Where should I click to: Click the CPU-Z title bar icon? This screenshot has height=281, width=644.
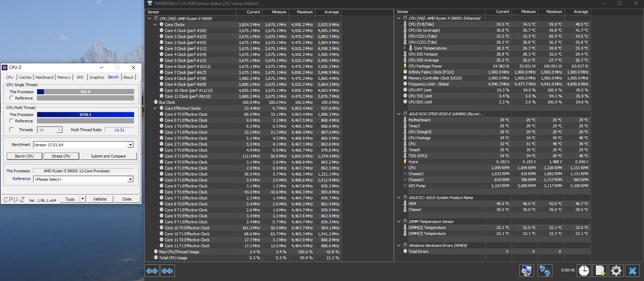(5, 68)
